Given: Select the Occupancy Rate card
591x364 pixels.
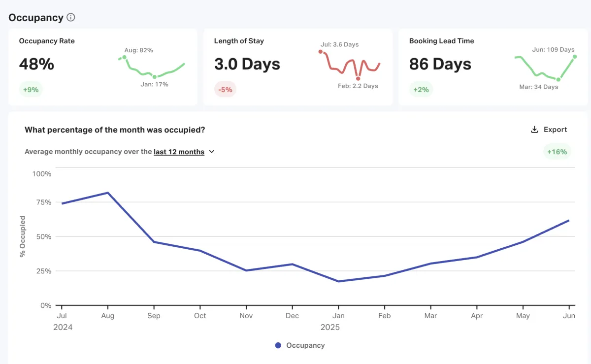Looking at the screenshot, I should pos(102,67).
